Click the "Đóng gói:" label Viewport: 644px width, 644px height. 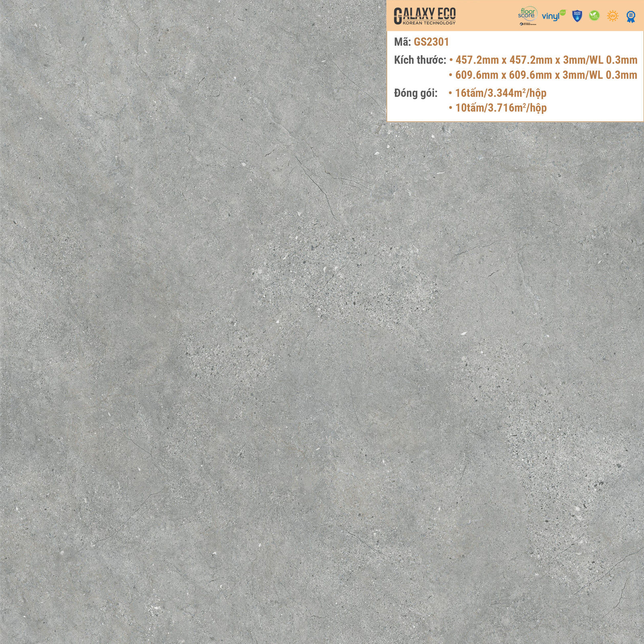(416, 93)
